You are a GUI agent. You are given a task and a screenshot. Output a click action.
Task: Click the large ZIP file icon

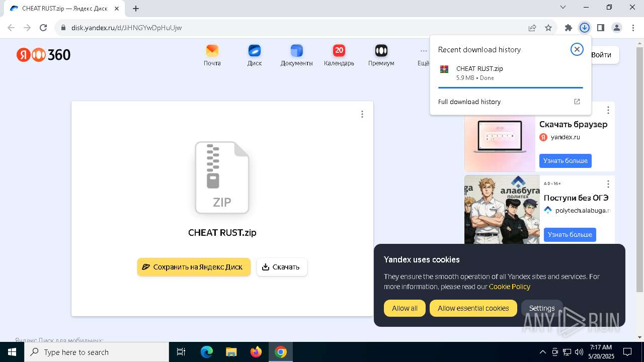(222, 177)
